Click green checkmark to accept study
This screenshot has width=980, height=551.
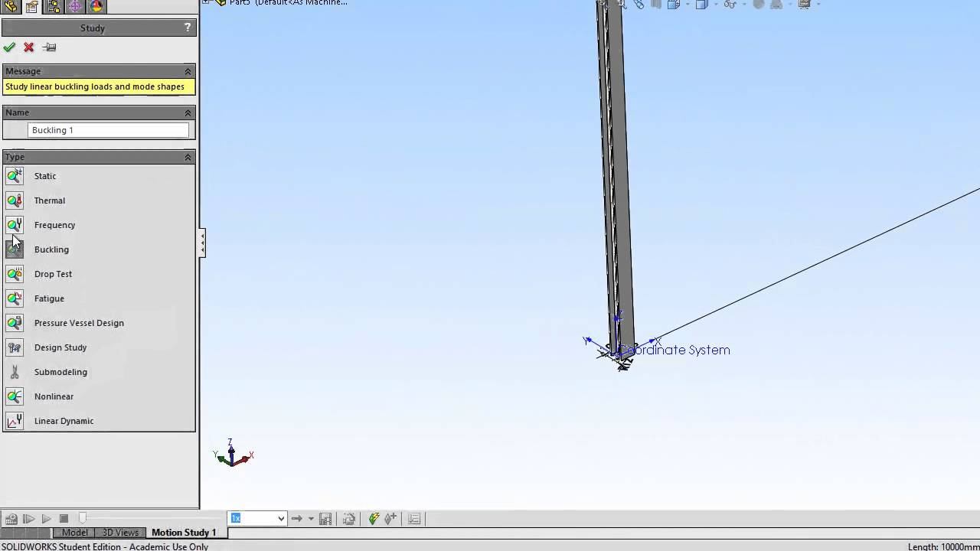(x=9, y=47)
